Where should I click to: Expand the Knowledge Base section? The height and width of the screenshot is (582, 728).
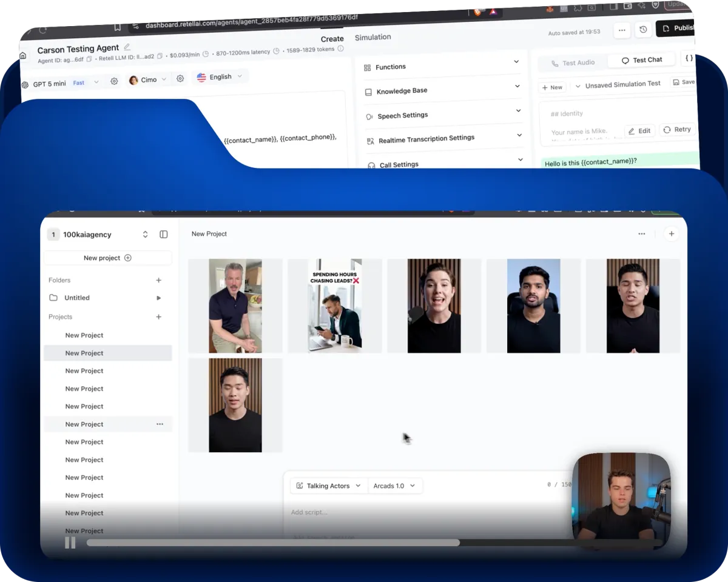442,89
